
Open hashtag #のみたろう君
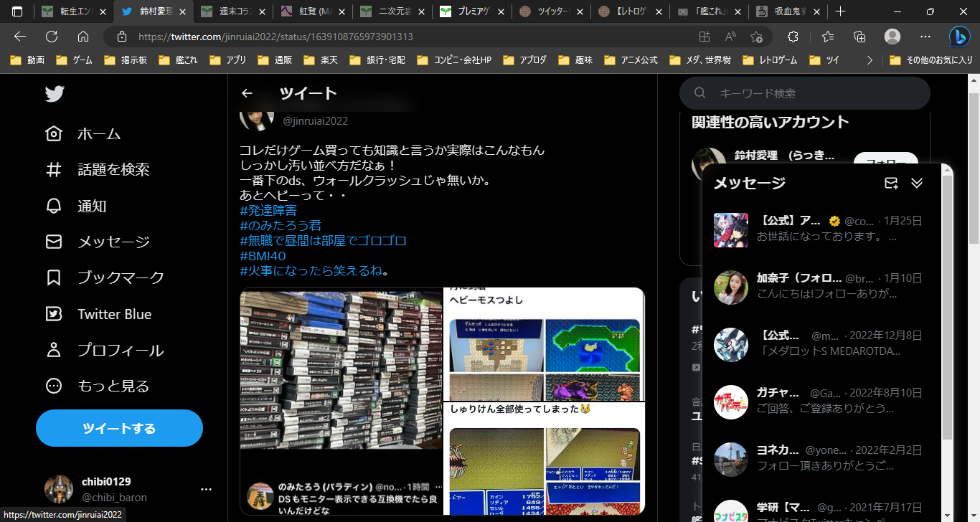(281, 225)
